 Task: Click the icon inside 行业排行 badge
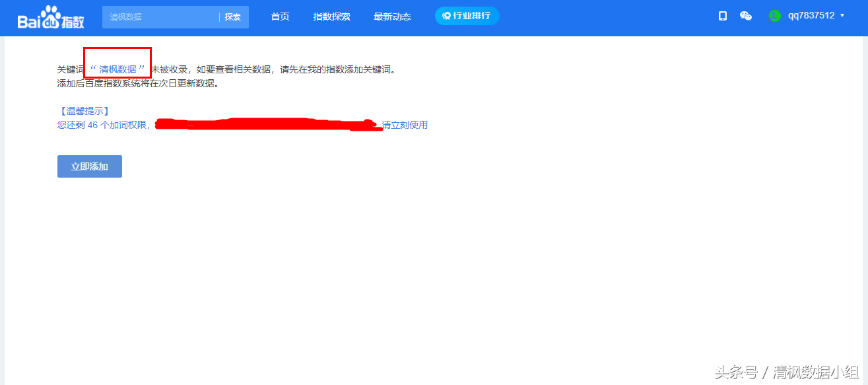(446, 16)
